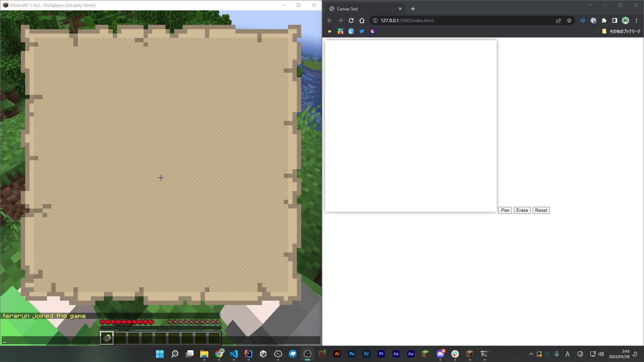This screenshot has height=362, width=644.
Task: Open File Explorer from taskbar
Action: point(204,354)
